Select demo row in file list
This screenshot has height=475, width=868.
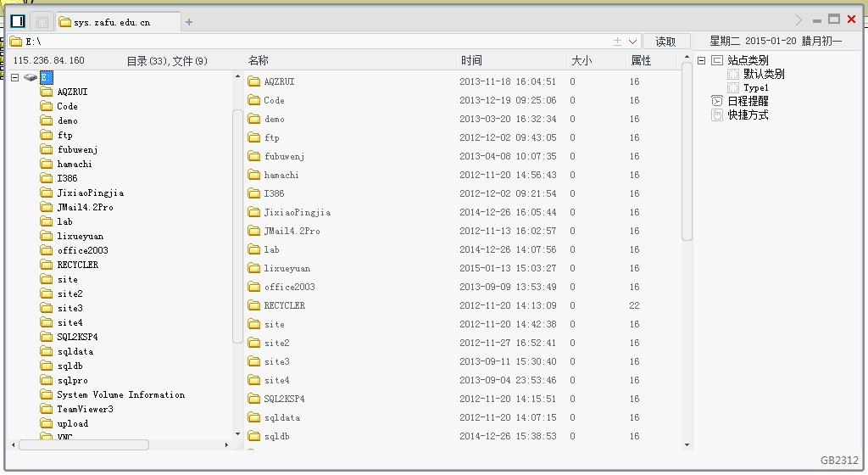point(462,119)
